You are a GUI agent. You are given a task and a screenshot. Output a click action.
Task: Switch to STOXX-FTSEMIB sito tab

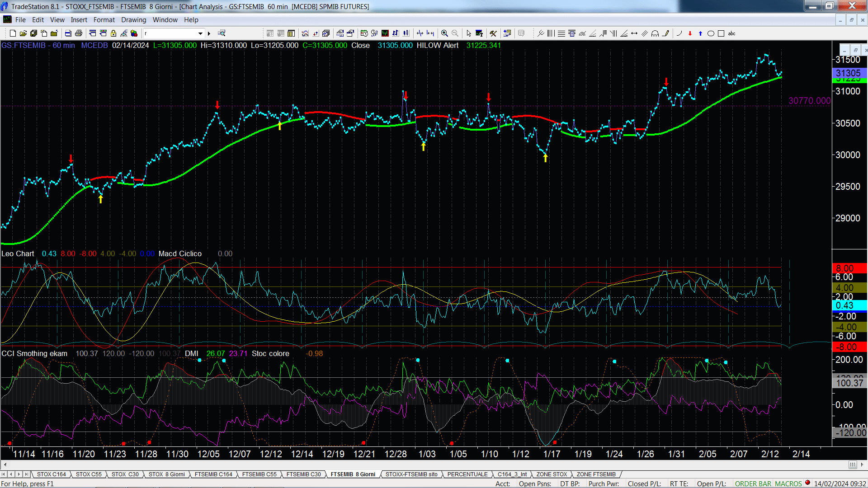tap(411, 474)
